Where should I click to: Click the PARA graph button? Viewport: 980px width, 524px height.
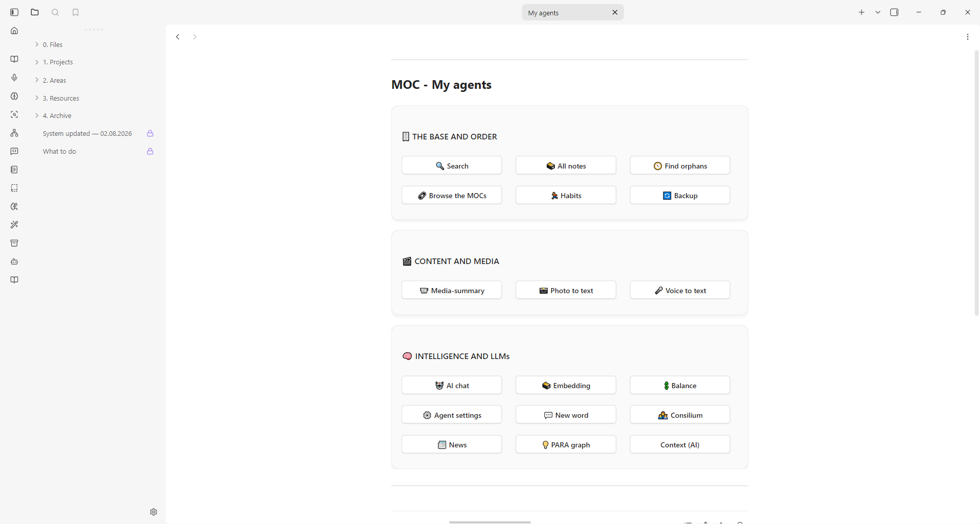coord(566,444)
